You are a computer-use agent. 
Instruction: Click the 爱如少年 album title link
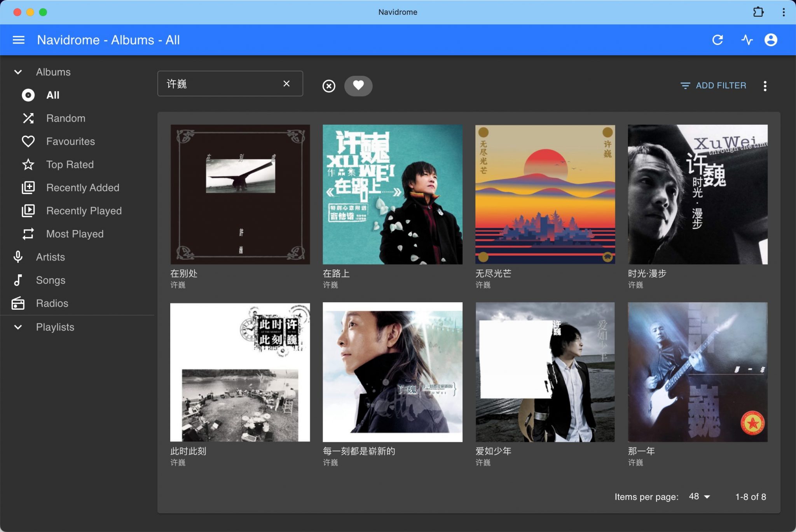point(493,451)
